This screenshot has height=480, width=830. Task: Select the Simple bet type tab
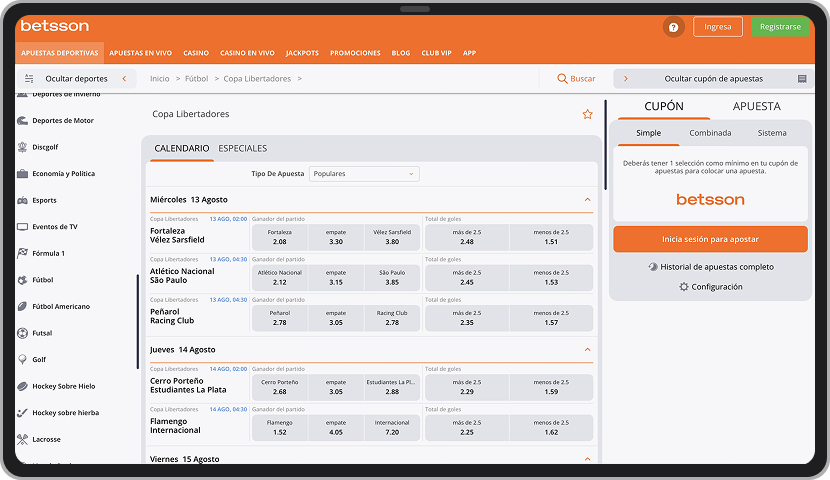648,133
